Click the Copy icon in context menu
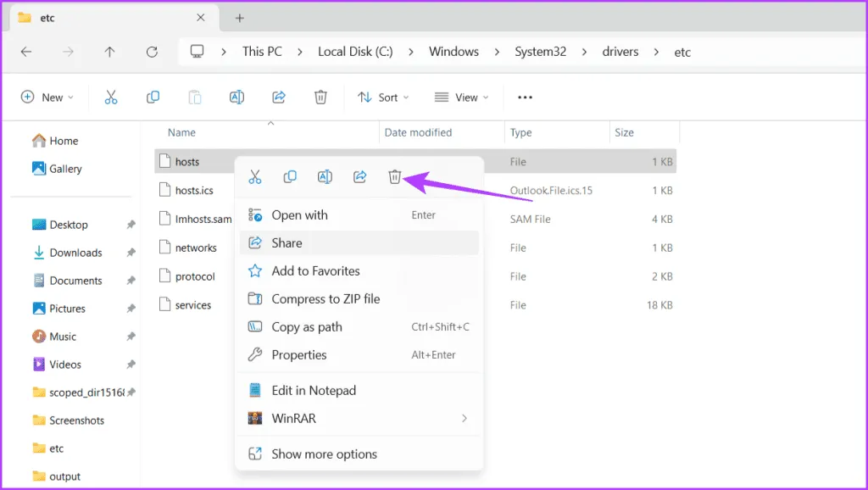 click(290, 176)
